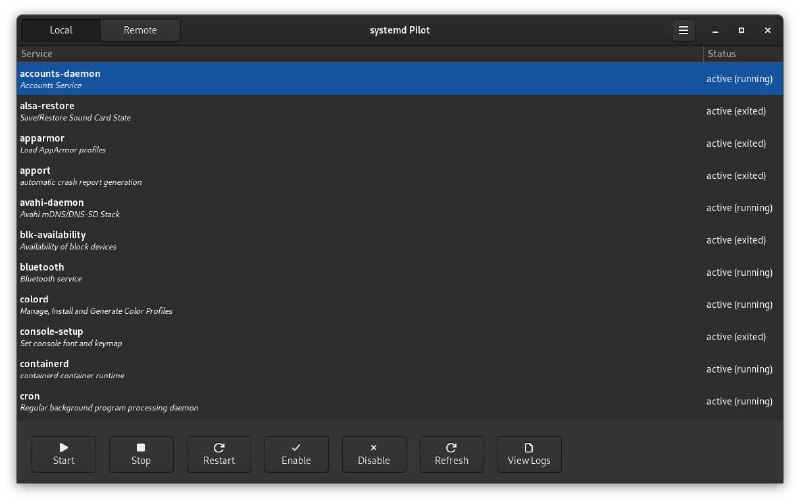This screenshot has width=800, height=502.
Task: Click the Refresh button in the bottom bar
Action: [x=452, y=454]
